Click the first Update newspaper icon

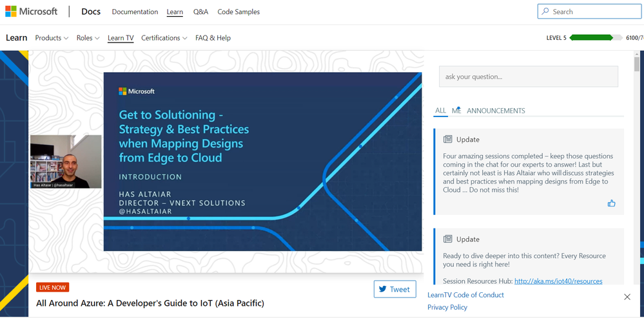click(x=447, y=139)
